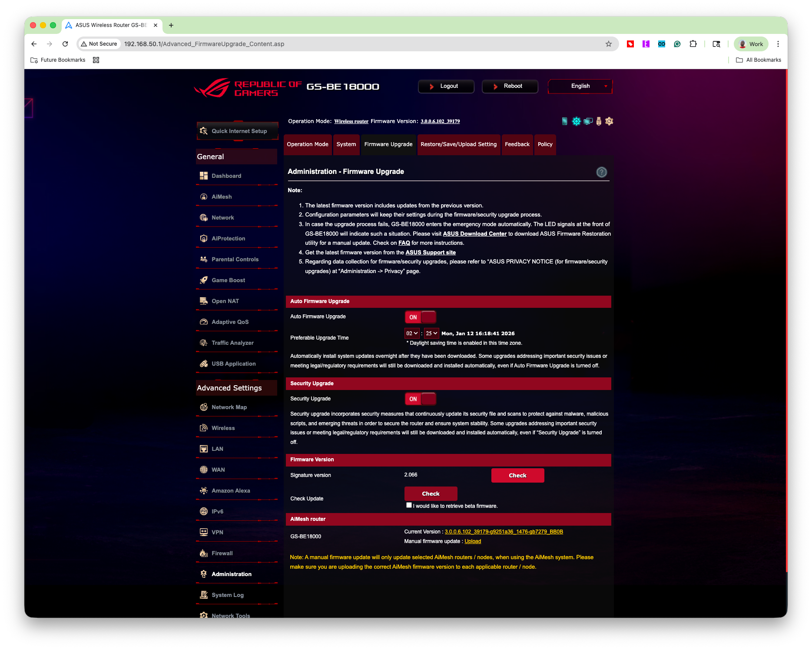The image size is (812, 650).
Task: Open Traffic Analyzer from the sidebar
Action: click(x=232, y=343)
